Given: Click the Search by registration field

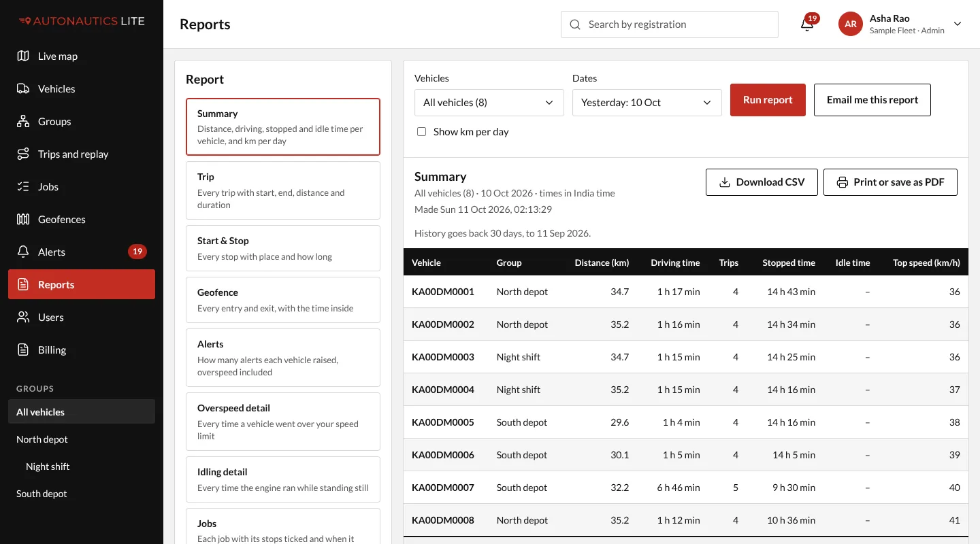Looking at the screenshot, I should 670,24.
